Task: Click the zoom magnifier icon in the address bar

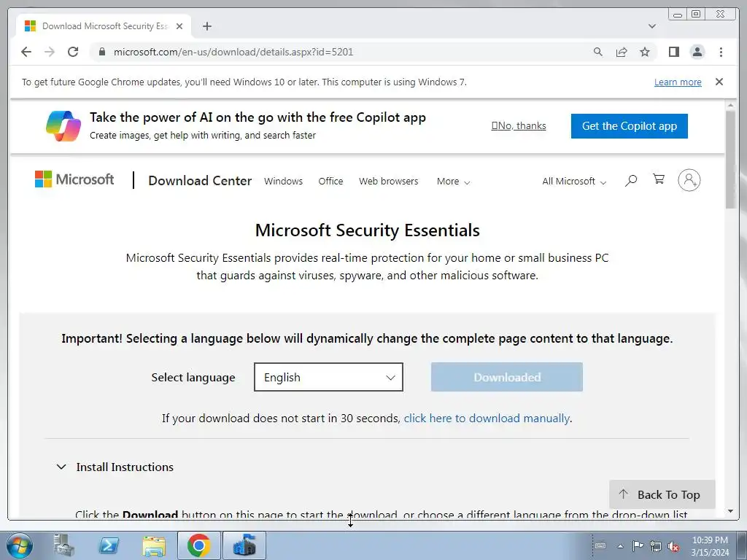Action: coord(598,52)
